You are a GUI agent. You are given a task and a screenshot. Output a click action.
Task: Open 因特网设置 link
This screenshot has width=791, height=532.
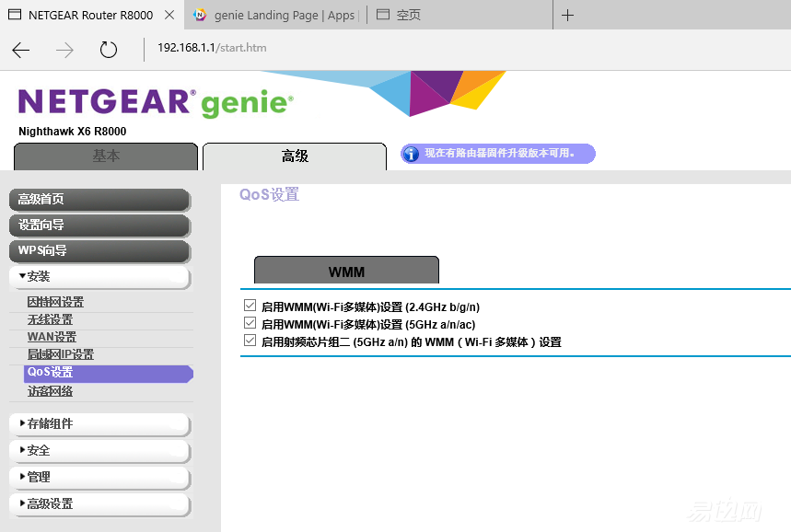click(x=55, y=302)
